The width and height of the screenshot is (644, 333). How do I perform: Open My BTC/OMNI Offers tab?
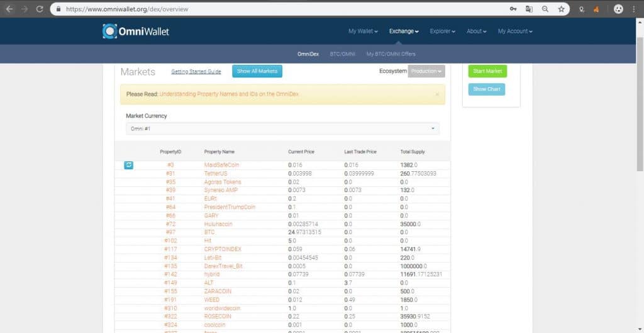pyautogui.click(x=391, y=54)
